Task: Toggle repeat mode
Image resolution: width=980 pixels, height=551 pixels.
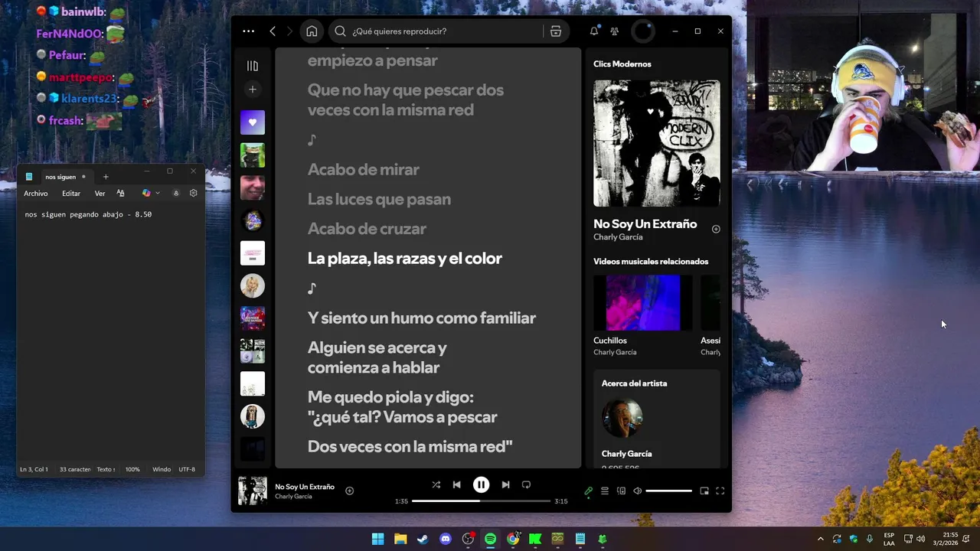Action: tap(526, 484)
